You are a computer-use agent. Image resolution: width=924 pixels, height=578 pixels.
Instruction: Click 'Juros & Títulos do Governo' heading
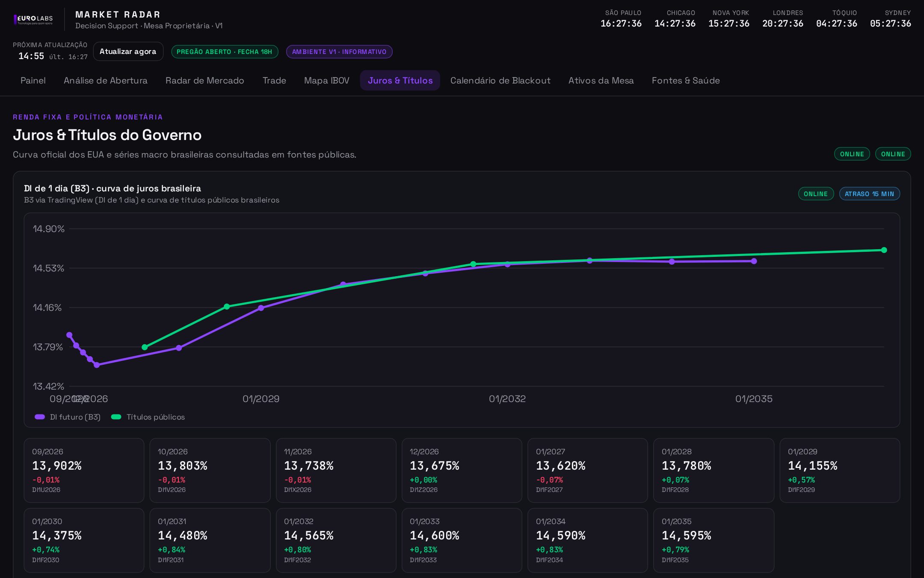click(107, 135)
